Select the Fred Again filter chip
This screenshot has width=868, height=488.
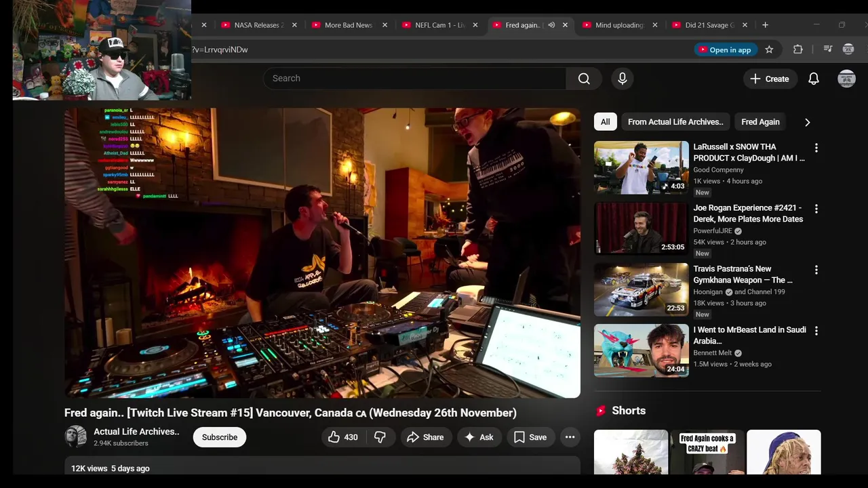coord(760,122)
